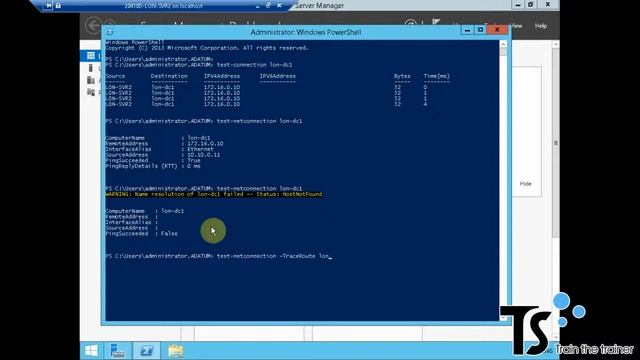
Task: Click the IPV4Address column header
Action: point(222,76)
